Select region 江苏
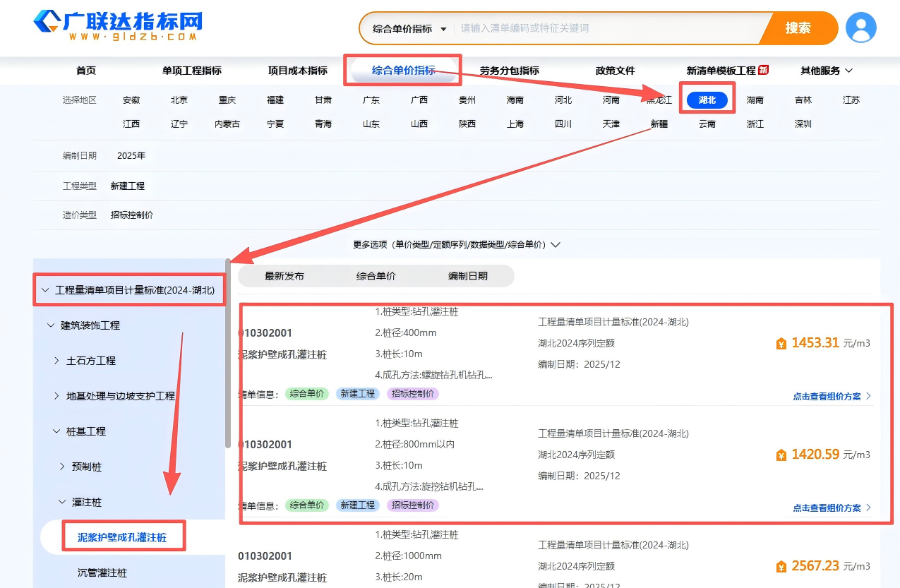900x588 pixels. 851,100
